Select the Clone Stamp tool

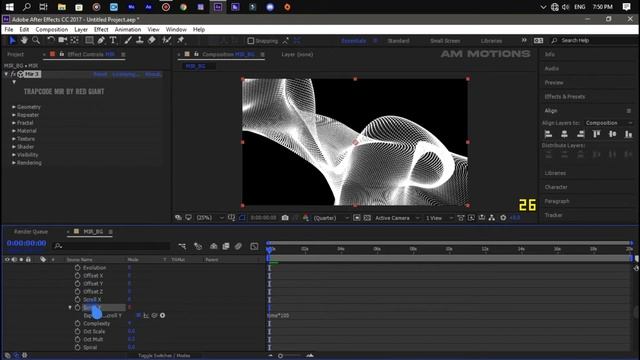[x=140, y=40]
